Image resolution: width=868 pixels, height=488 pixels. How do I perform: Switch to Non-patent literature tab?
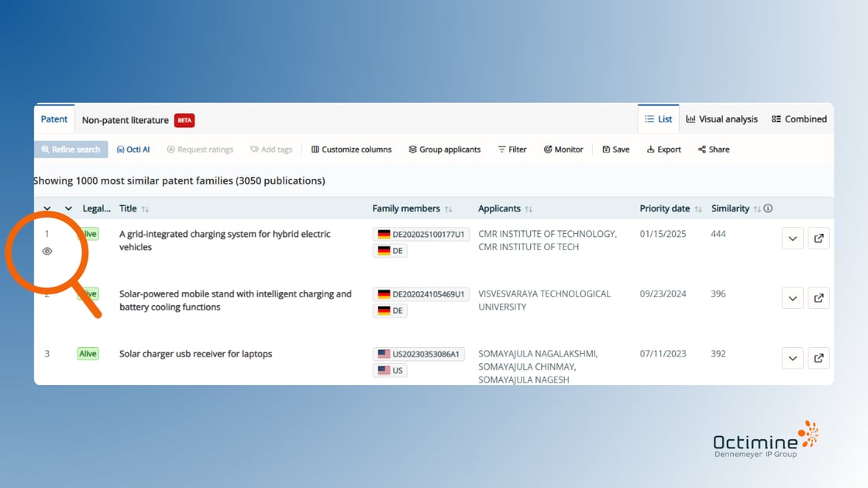(126, 120)
